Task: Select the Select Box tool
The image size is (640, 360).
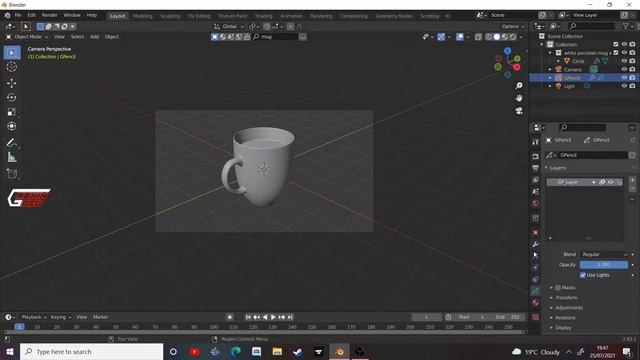Action: coord(12,53)
